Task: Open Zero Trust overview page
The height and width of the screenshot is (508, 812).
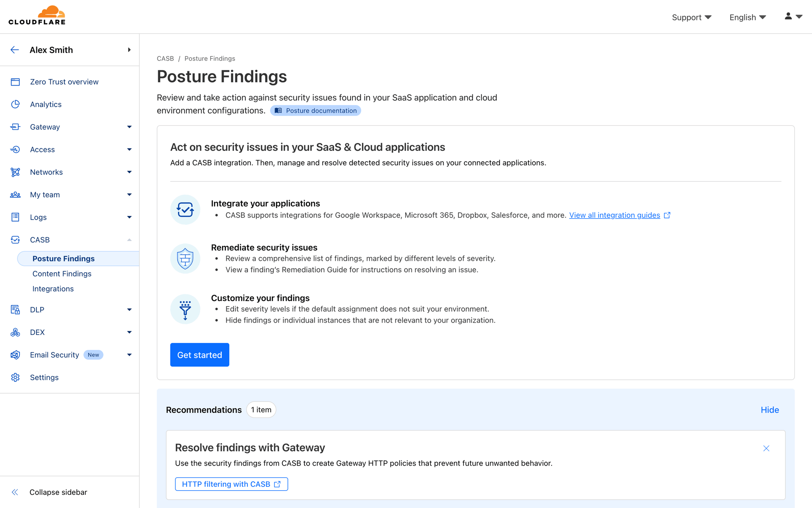Action: [x=64, y=82]
